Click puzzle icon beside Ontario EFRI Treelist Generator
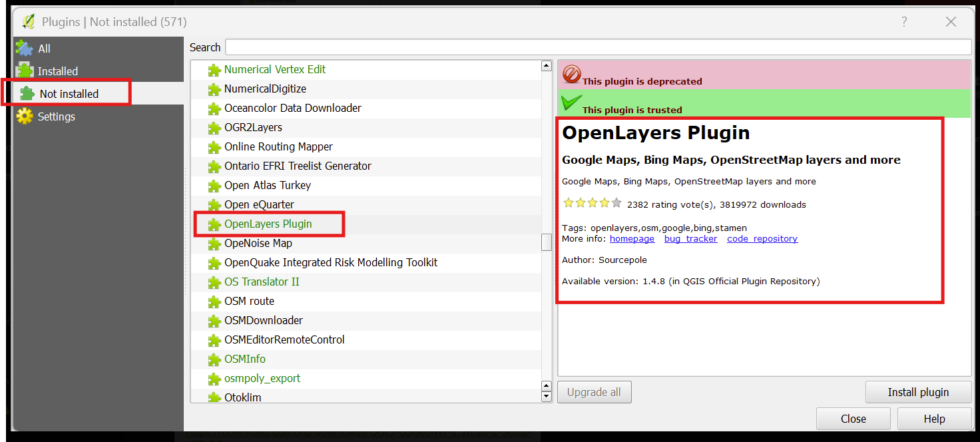This screenshot has width=980, height=442. point(214,166)
